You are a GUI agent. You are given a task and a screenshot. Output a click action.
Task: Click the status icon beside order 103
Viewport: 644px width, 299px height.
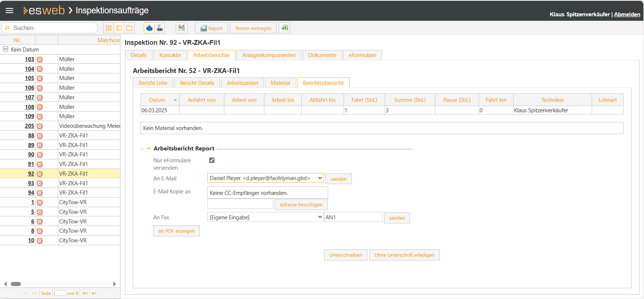[x=40, y=59]
